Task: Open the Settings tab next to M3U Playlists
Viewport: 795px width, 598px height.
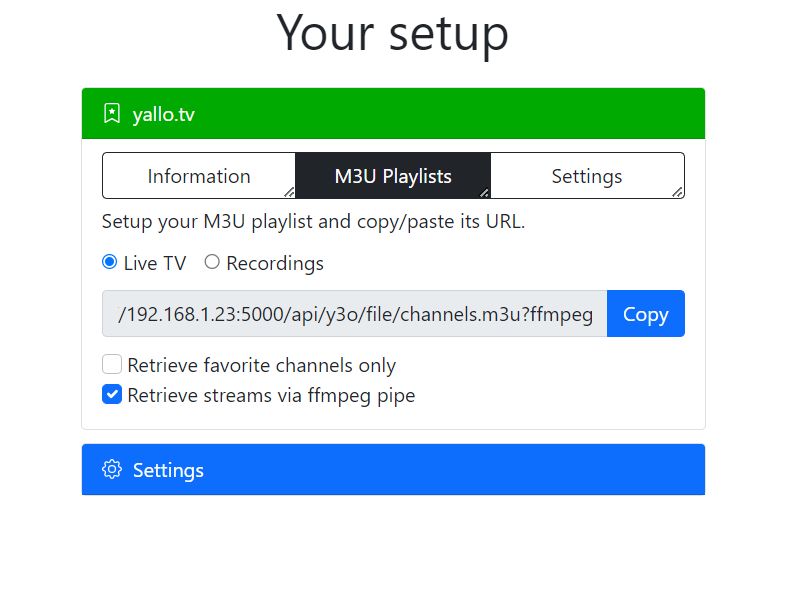Action: tap(587, 176)
